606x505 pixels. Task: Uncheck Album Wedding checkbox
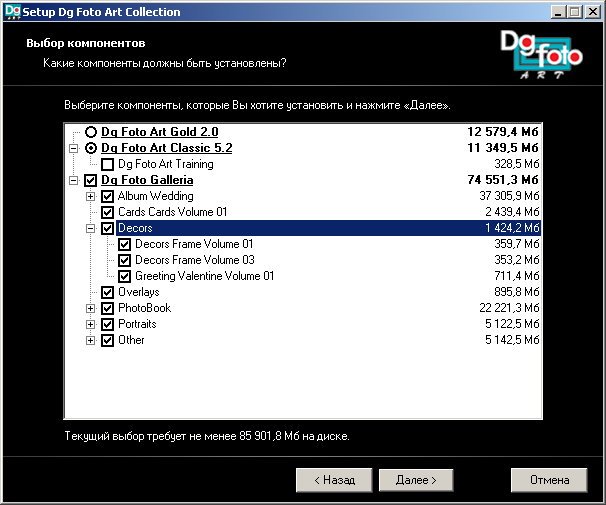(107, 196)
